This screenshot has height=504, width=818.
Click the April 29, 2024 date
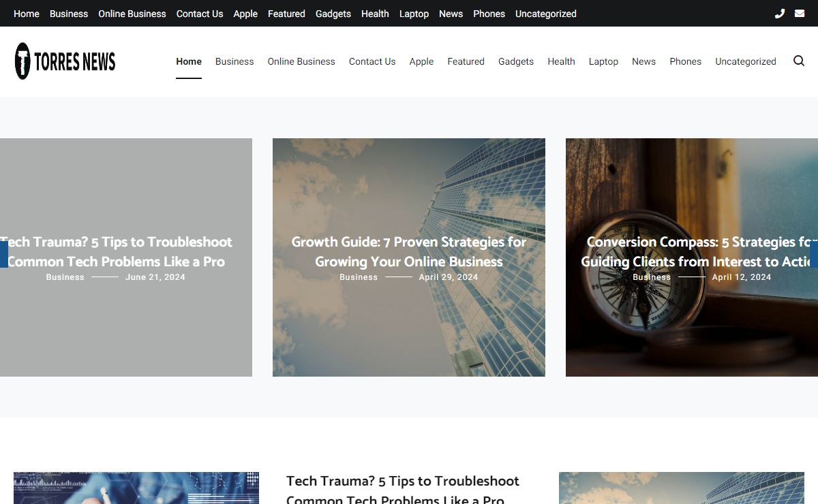click(449, 277)
